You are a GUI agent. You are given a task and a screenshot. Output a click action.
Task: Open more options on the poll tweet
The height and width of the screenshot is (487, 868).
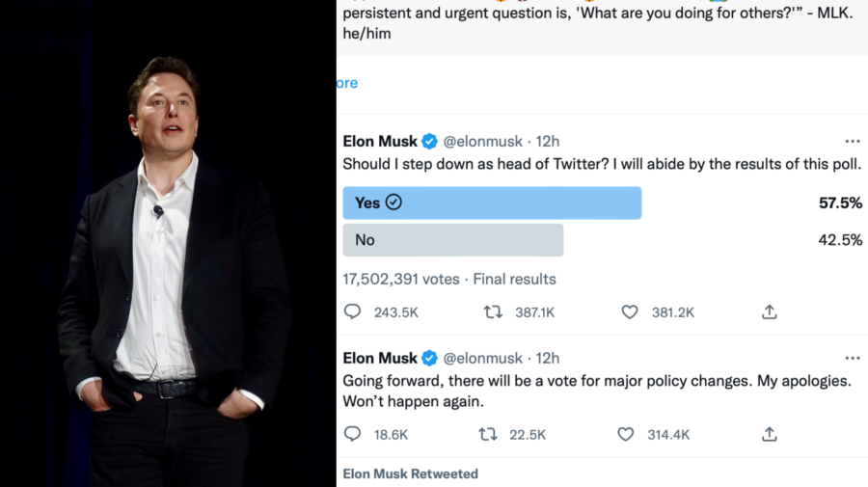[852, 141]
